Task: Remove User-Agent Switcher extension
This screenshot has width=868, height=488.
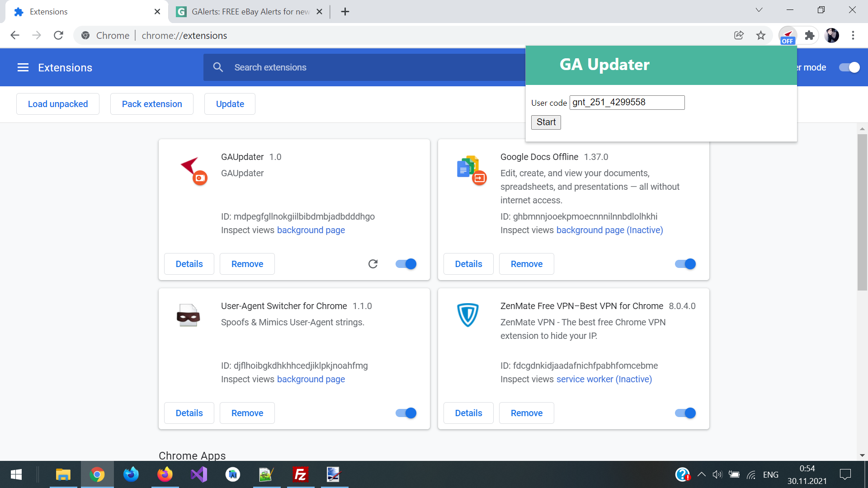Action: click(247, 413)
